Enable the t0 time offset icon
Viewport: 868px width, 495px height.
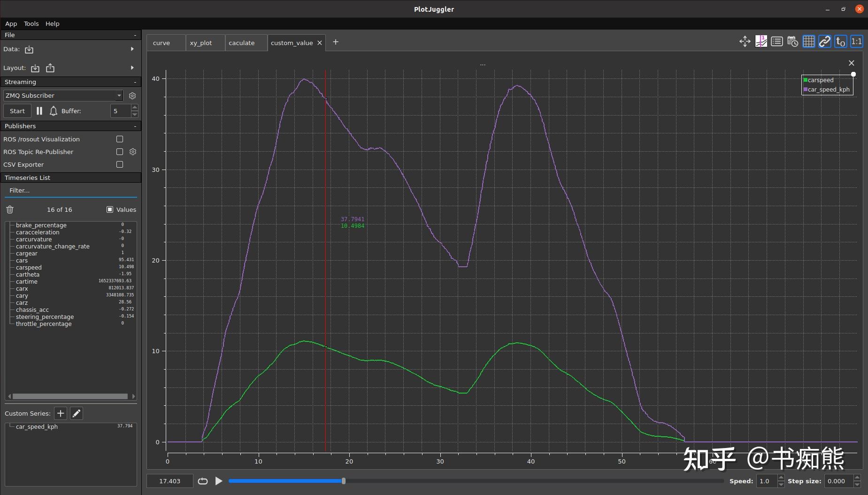click(841, 42)
